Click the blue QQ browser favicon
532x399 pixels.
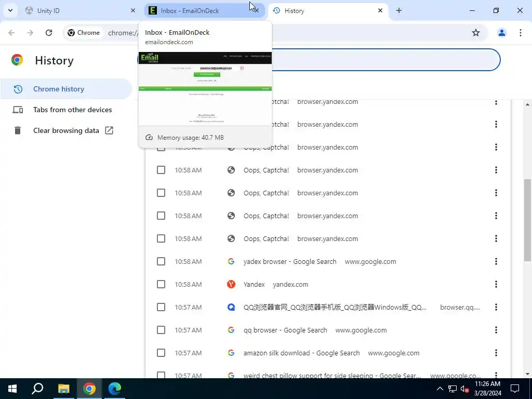click(231, 307)
